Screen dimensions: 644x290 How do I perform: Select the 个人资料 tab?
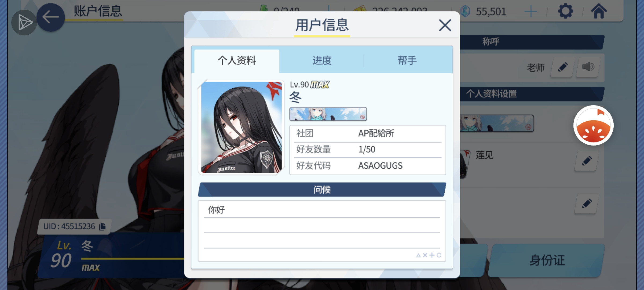pyautogui.click(x=237, y=60)
